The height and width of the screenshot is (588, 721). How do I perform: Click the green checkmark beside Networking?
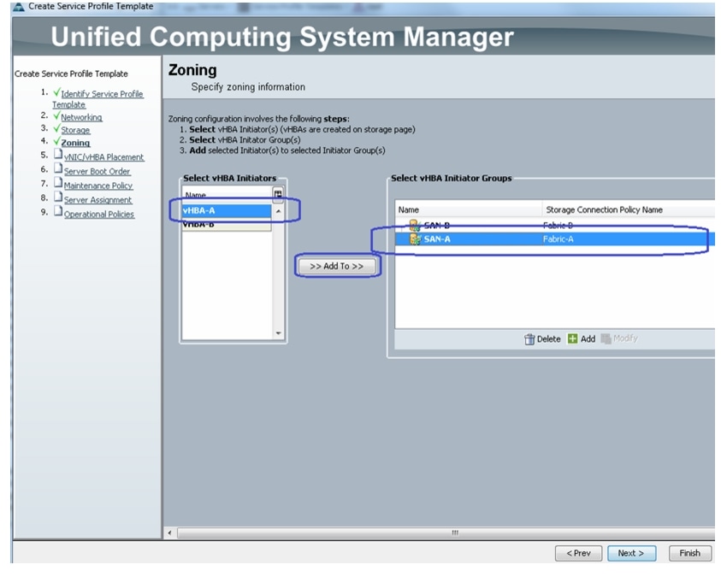(56, 115)
